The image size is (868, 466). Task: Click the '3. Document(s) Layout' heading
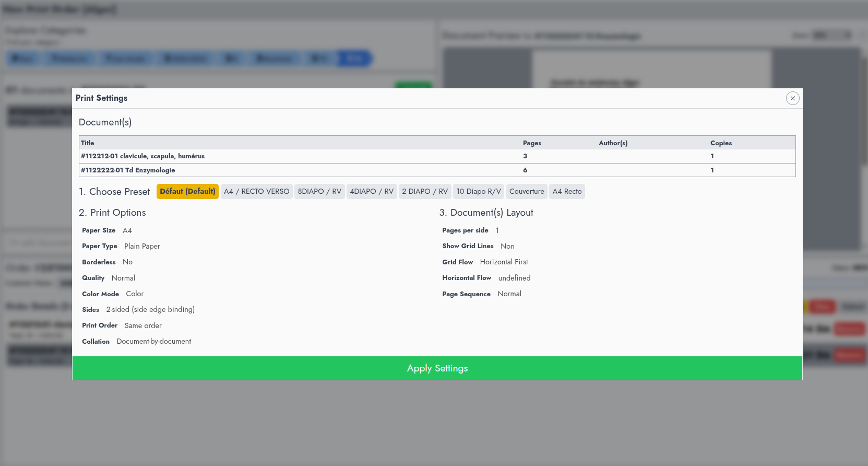486,213
